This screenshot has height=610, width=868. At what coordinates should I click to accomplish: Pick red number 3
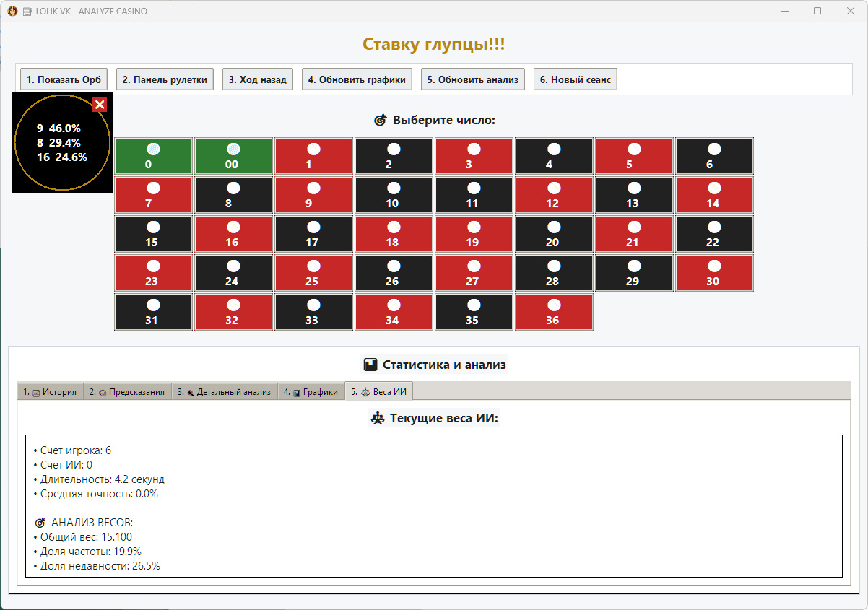click(x=474, y=156)
